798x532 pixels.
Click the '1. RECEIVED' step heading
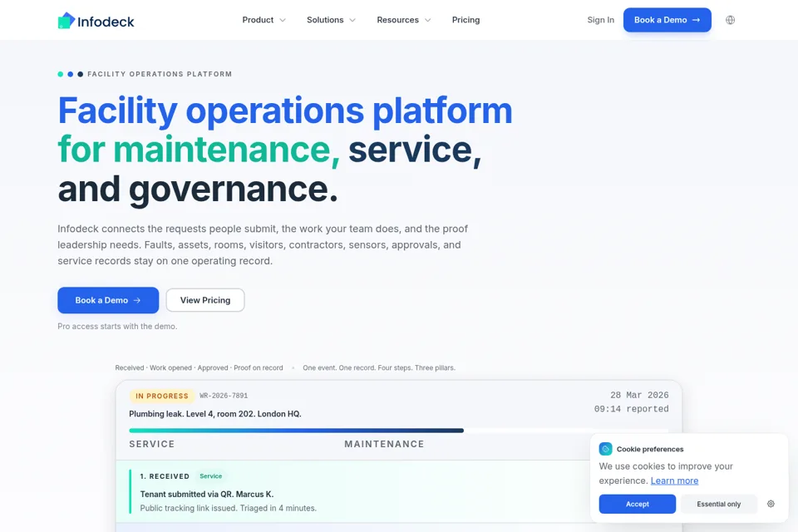click(165, 476)
